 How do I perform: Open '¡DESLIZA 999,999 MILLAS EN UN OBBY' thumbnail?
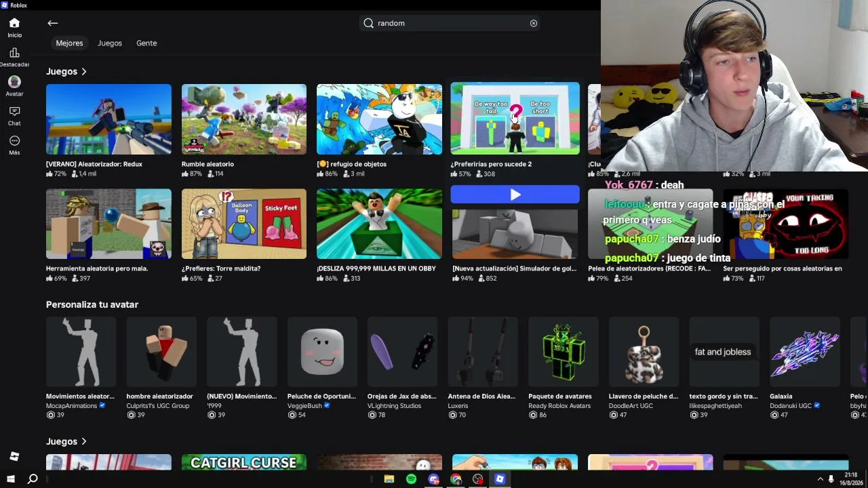click(x=379, y=224)
